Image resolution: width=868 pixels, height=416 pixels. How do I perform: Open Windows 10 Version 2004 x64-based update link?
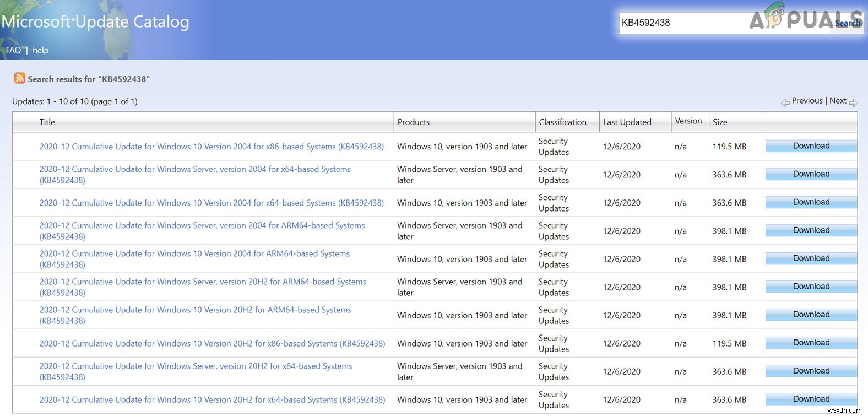pyautogui.click(x=211, y=203)
